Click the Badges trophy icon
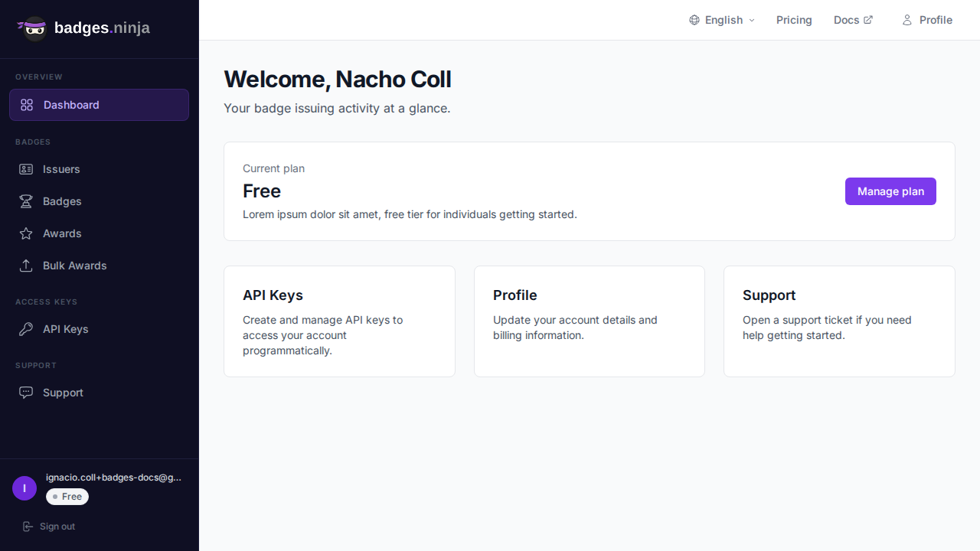The width and height of the screenshot is (980, 551). click(26, 201)
